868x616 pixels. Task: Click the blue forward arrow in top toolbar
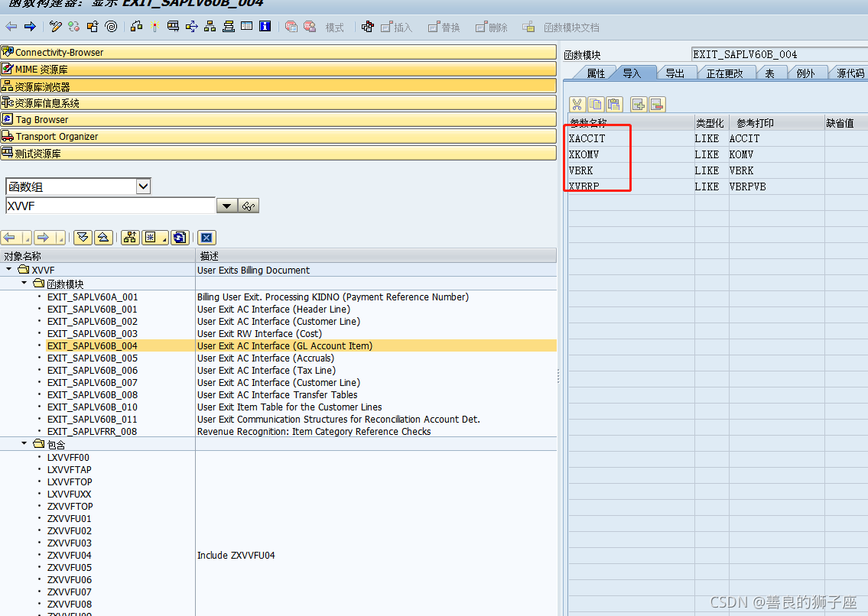click(30, 27)
